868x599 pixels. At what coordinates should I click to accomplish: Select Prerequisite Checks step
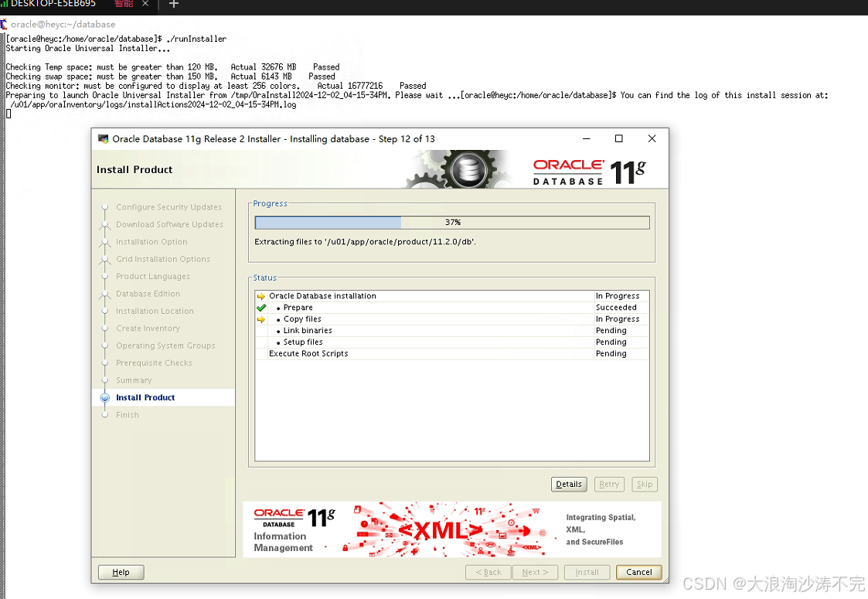point(154,362)
